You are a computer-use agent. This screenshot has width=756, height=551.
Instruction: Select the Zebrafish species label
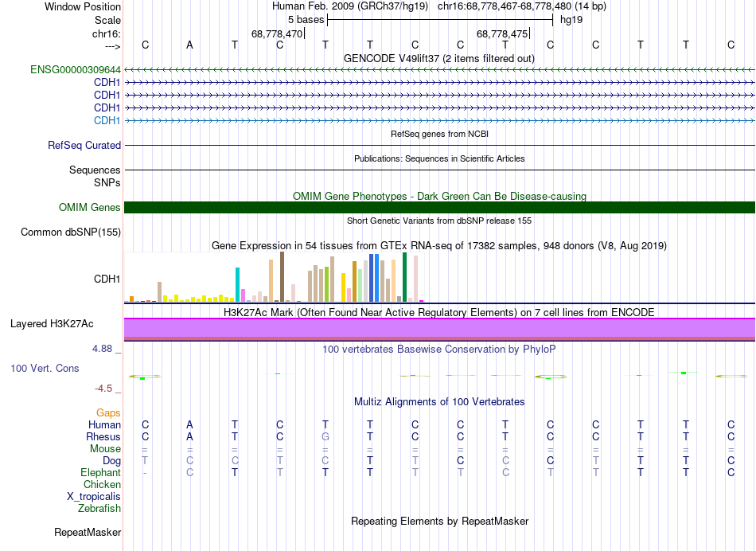coord(99,508)
